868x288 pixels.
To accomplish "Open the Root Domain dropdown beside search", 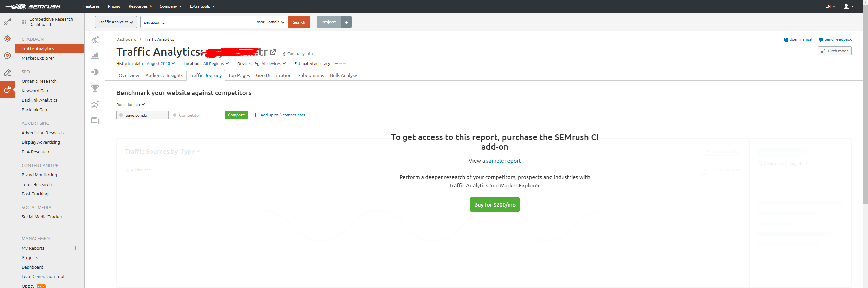I will coord(270,22).
